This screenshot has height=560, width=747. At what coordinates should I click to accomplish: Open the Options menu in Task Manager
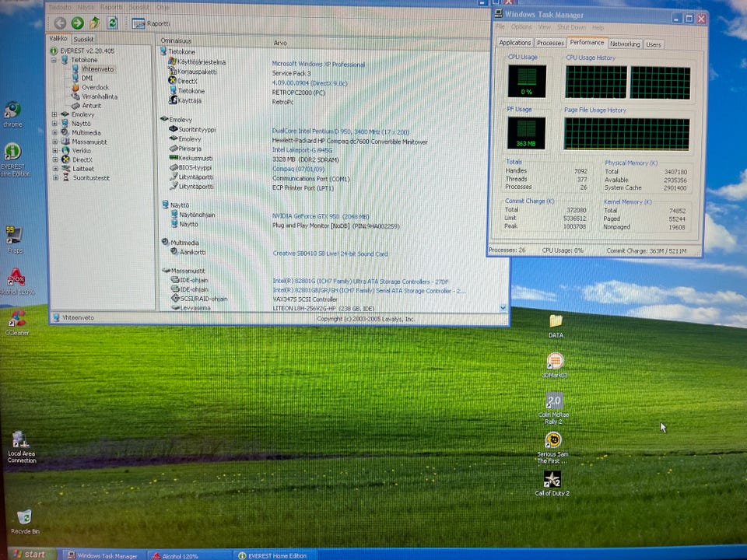point(521,27)
